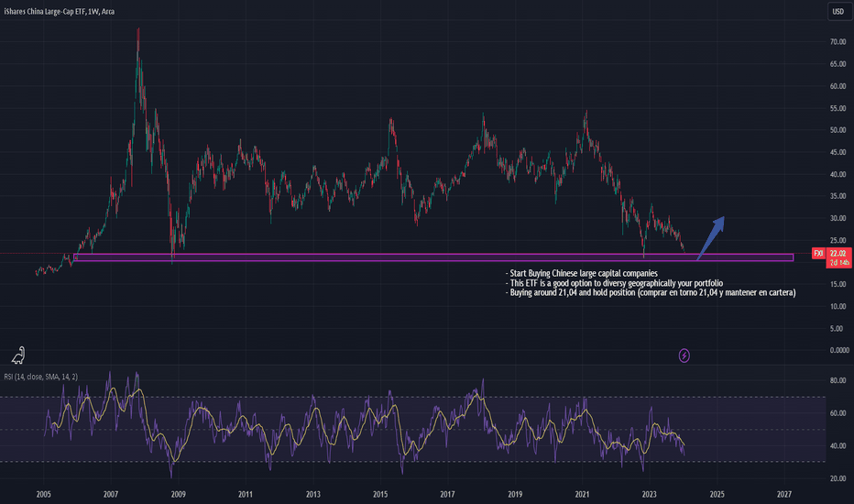Click the 80.00 label on the RSI scale

click(x=838, y=380)
